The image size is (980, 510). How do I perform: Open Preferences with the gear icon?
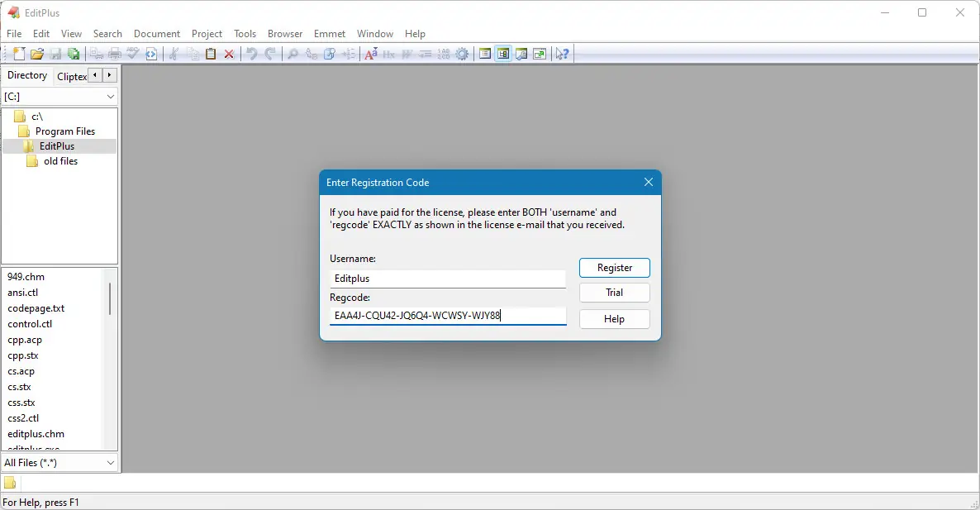tap(462, 54)
